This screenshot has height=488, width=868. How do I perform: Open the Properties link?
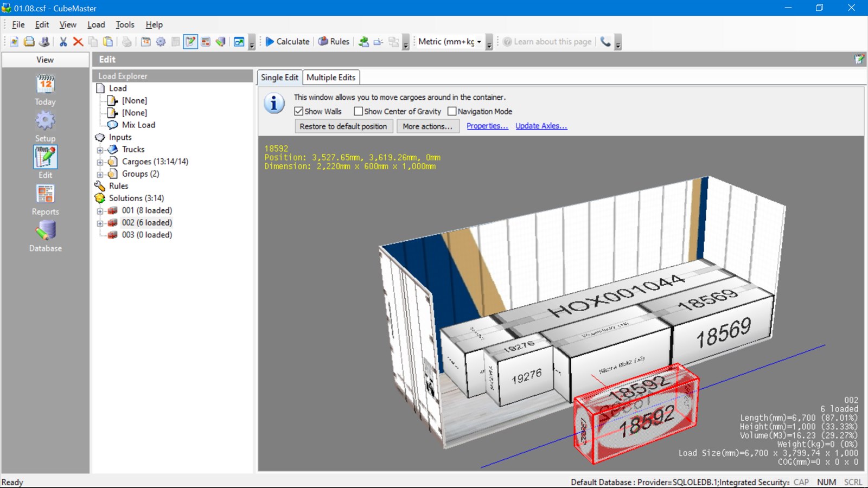click(487, 126)
